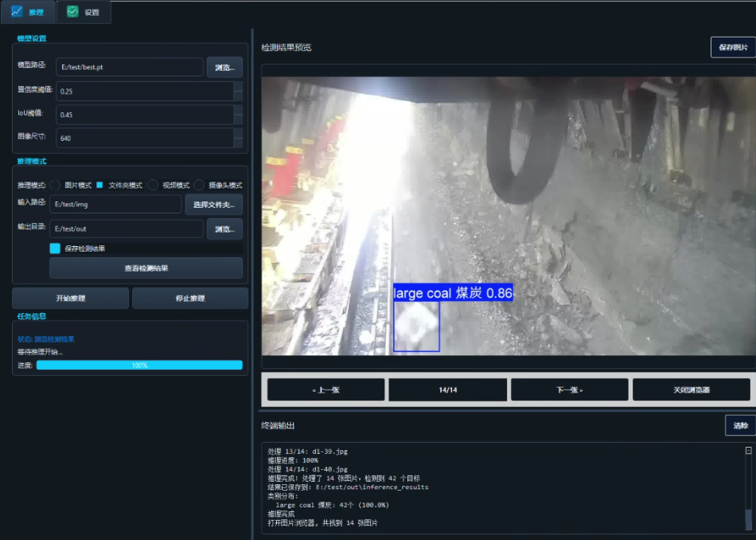The image size is (756, 540).
Task: Click the scroll-up arrow of terminal output
Action: tap(749, 450)
